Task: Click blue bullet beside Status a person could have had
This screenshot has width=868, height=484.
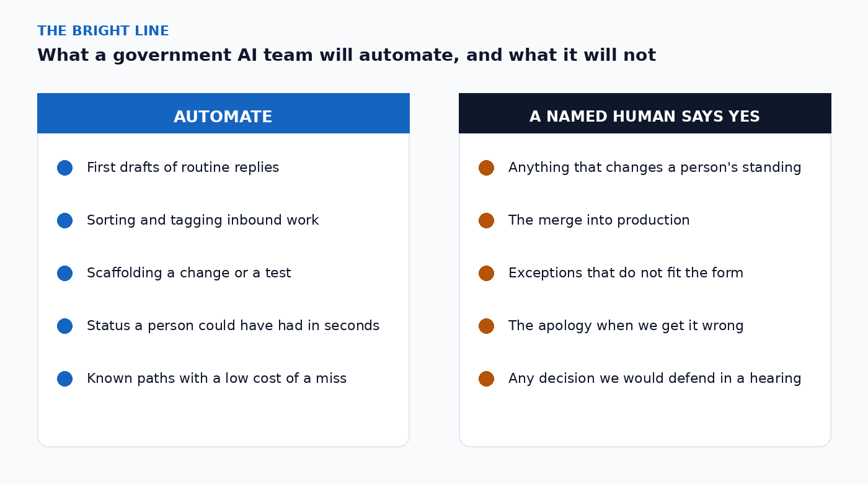Action: point(64,326)
